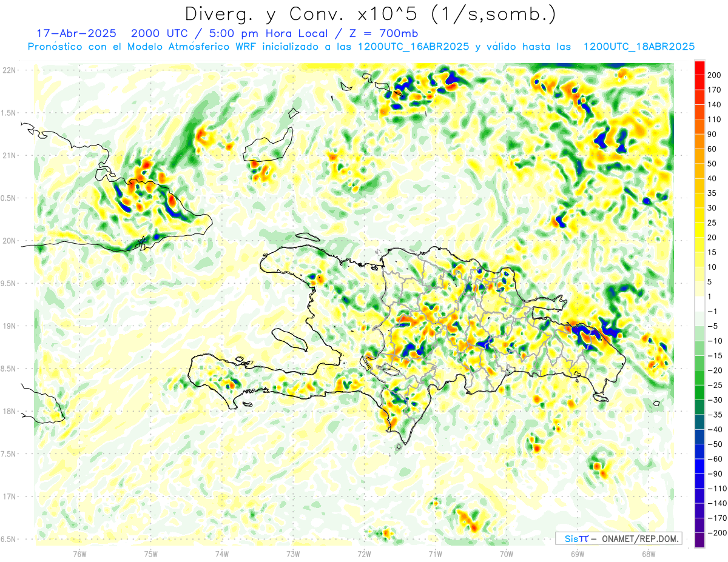Click the '74W' longitude label
This screenshot has height=562, width=728.
coord(222,553)
